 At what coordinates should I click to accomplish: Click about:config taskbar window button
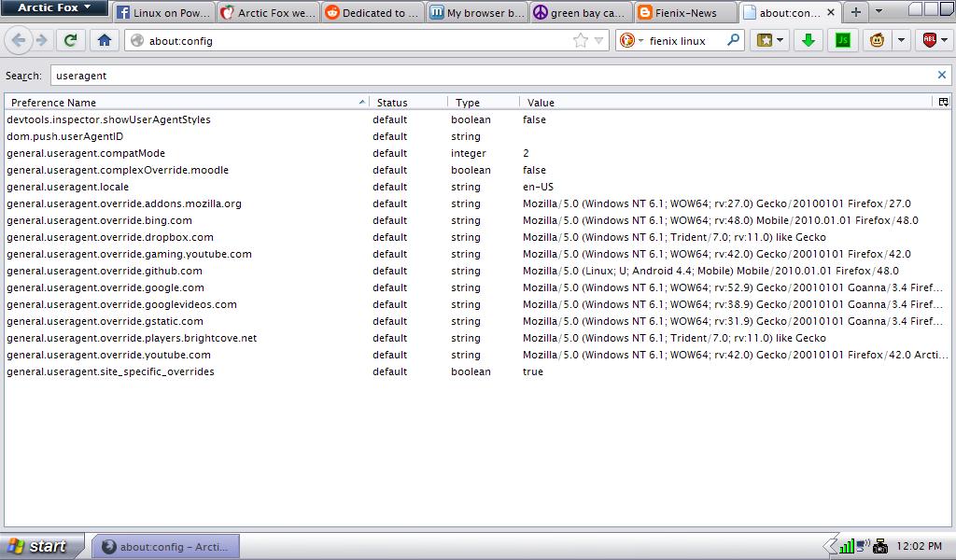coord(165,547)
